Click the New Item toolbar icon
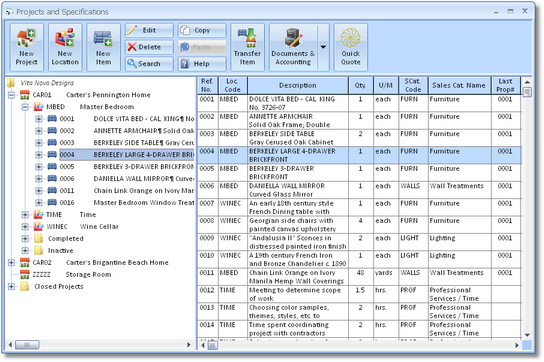544x362 pixels. click(103, 48)
